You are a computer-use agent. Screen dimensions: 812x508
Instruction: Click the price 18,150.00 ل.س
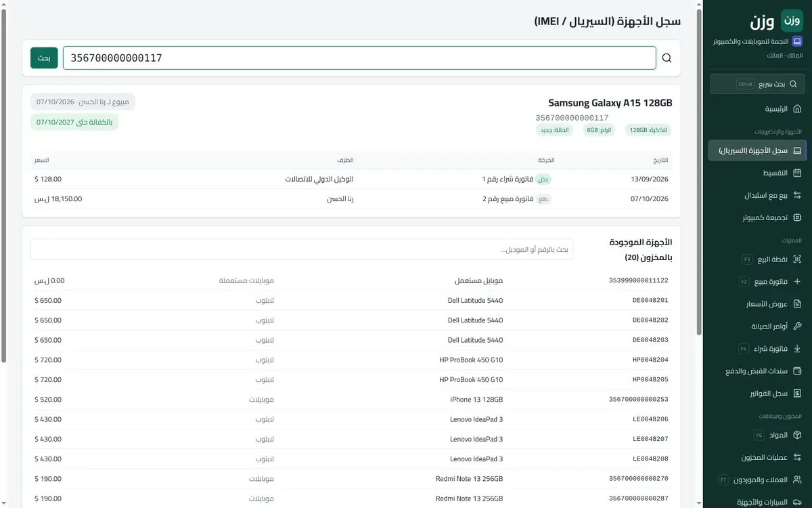point(58,198)
